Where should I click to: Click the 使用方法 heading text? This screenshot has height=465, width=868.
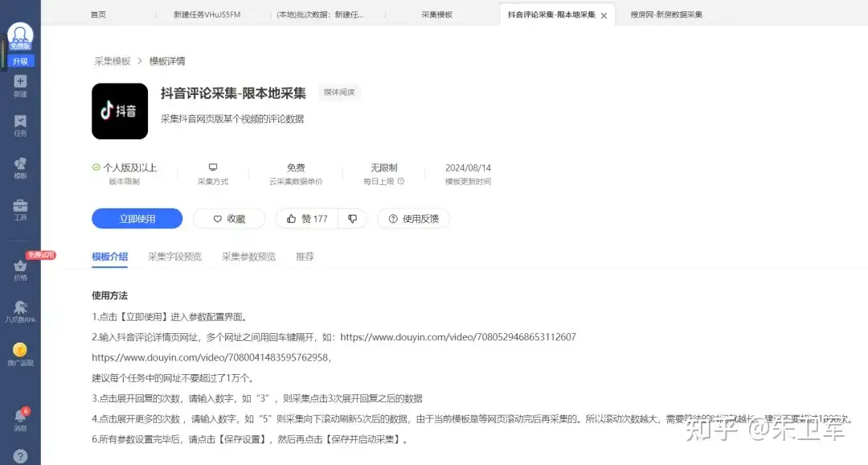click(109, 295)
